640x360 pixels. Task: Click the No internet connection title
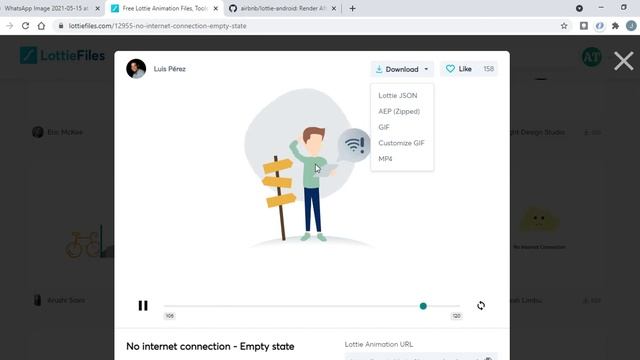coord(210,347)
